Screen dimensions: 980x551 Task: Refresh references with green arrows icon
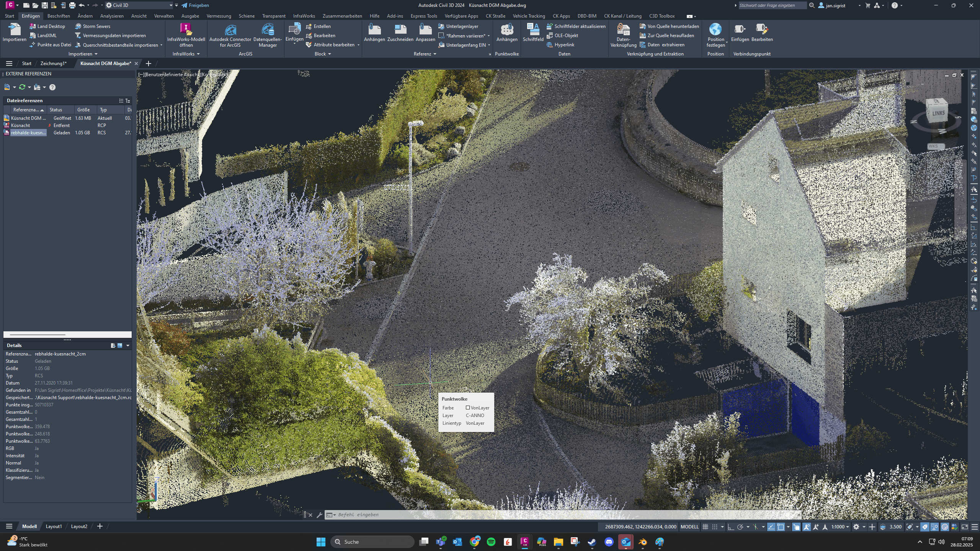point(22,87)
